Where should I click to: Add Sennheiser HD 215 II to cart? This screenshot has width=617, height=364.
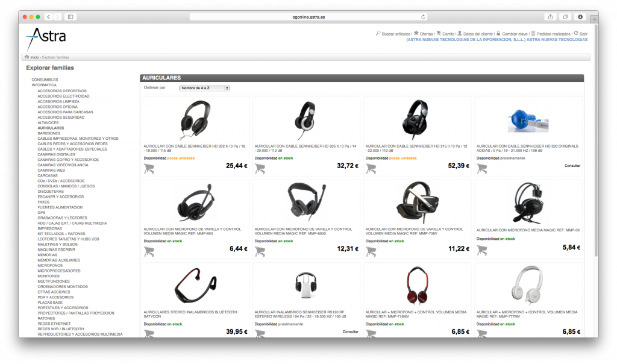(371, 168)
